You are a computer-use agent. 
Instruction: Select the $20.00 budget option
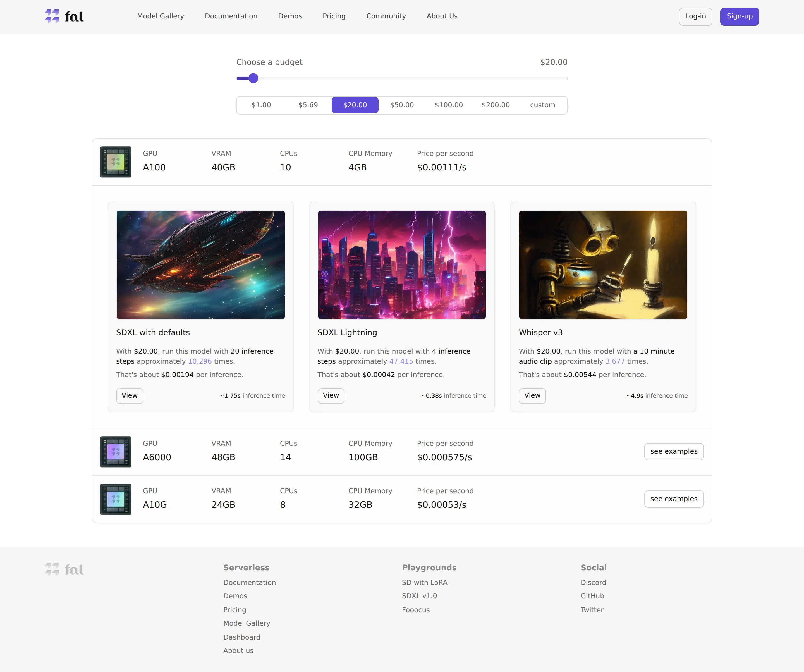coord(355,105)
